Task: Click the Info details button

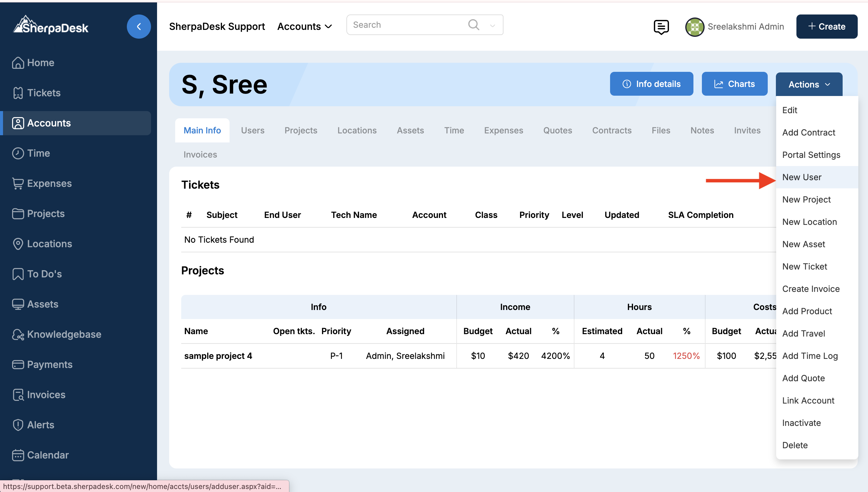Action: [x=651, y=84]
